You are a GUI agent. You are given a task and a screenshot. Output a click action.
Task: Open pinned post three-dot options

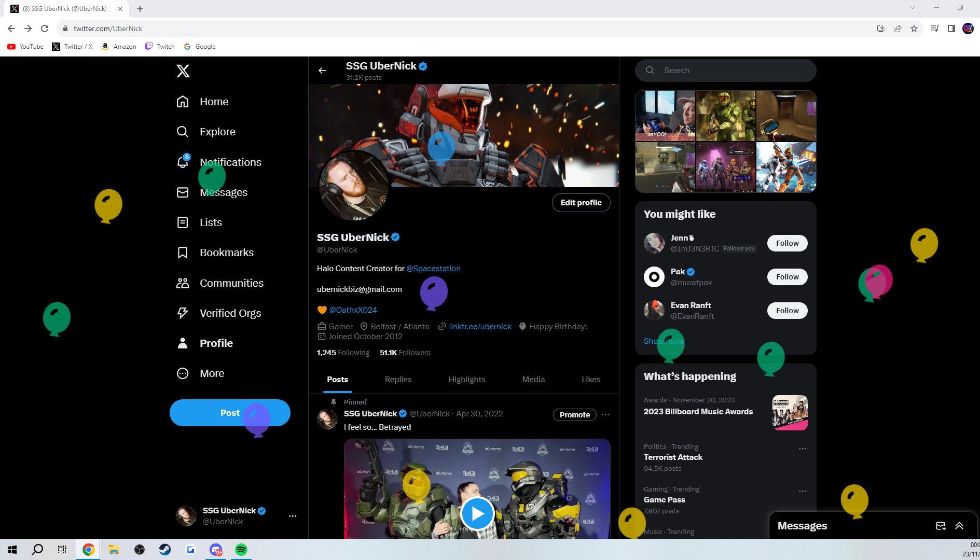click(x=605, y=414)
